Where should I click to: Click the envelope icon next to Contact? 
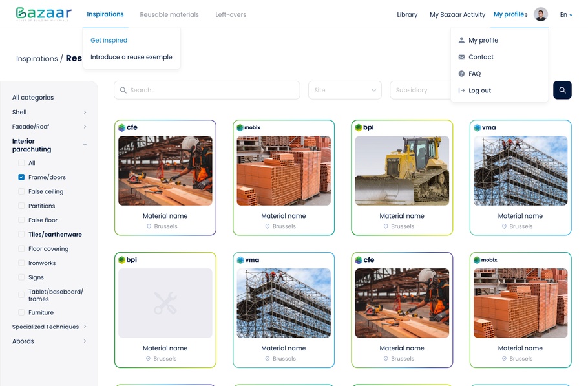(x=461, y=57)
